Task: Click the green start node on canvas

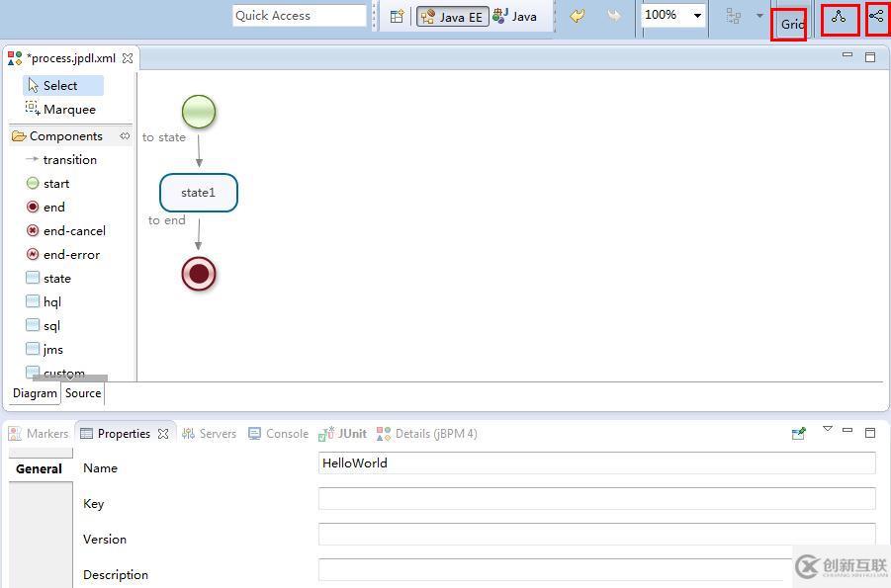Action: coord(199,112)
